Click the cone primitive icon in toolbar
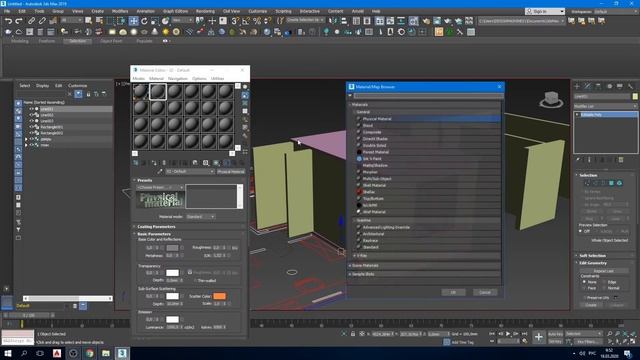The image size is (640, 360). click(155, 32)
